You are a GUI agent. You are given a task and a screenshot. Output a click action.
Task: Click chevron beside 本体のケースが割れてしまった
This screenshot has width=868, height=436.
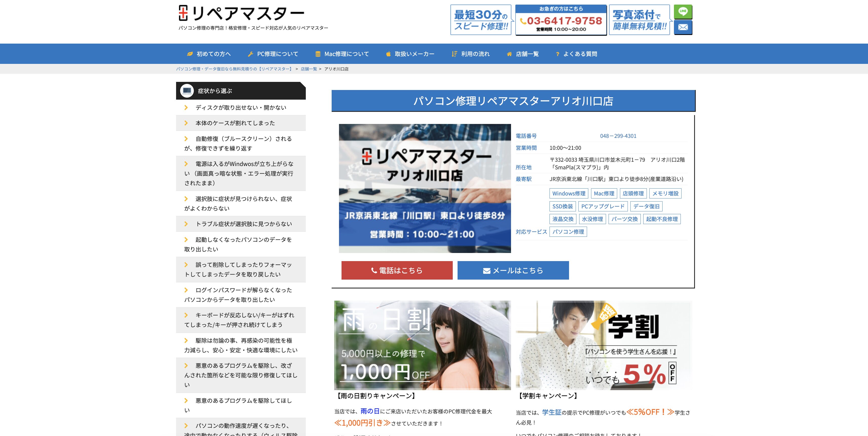tap(186, 123)
